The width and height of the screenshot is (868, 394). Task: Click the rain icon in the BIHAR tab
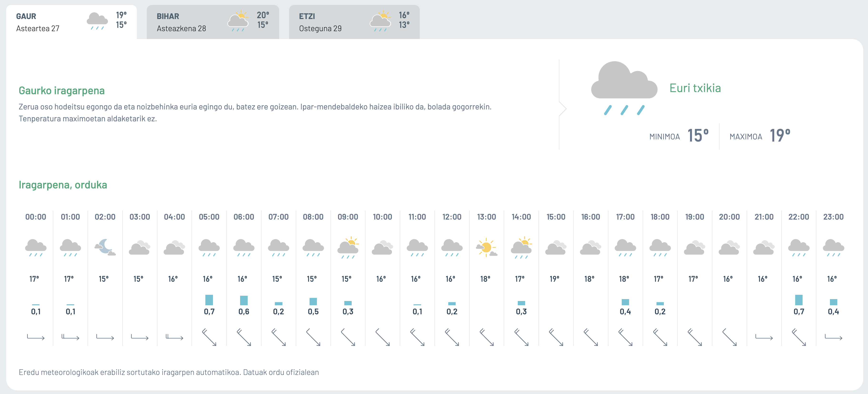(238, 21)
